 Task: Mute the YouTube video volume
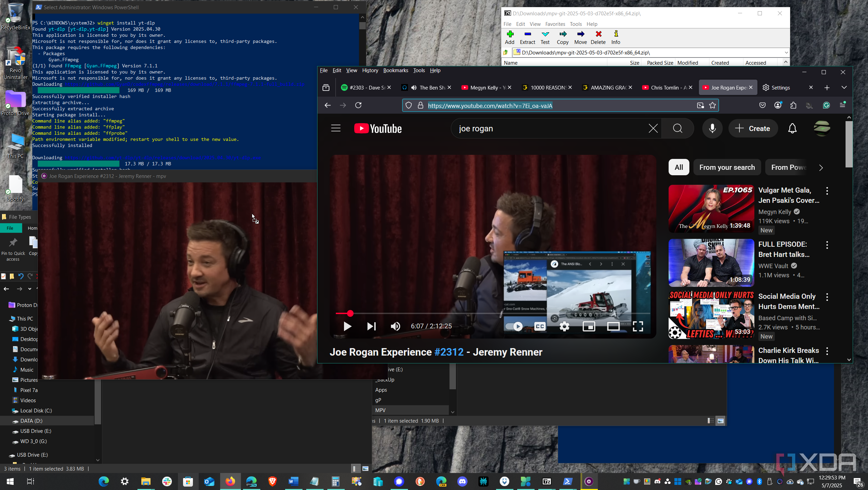(x=395, y=326)
